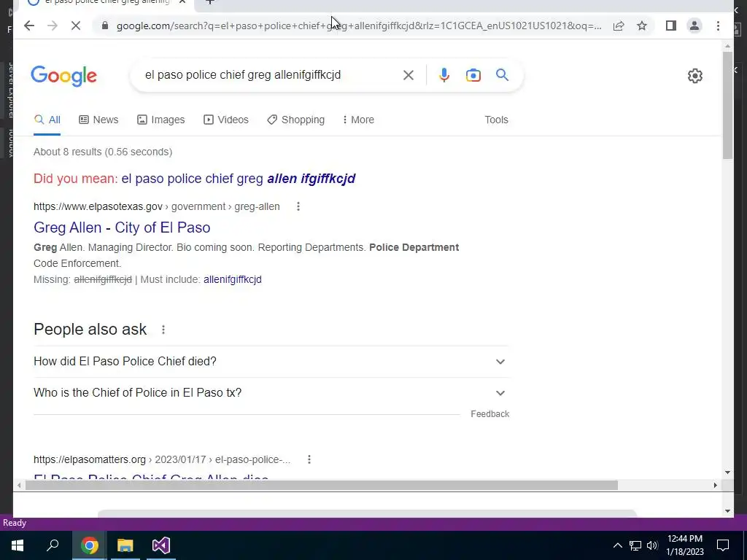Go back with the browser back arrow
The width and height of the screenshot is (747, 560).
tap(29, 26)
